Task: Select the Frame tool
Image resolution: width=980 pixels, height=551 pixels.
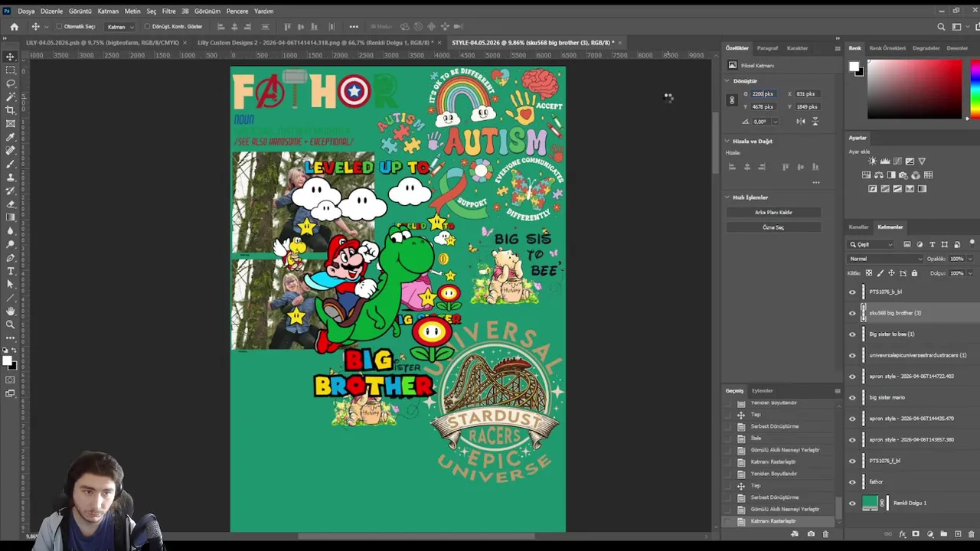Action: click(x=11, y=123)
